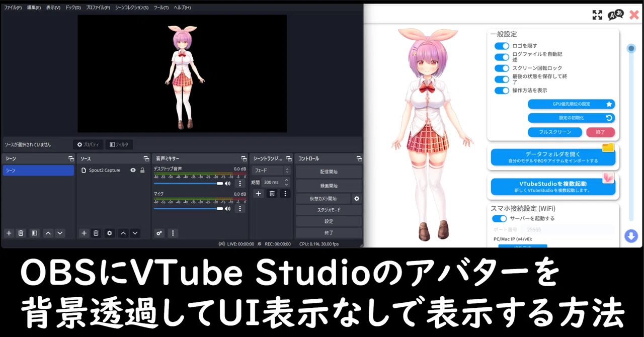Open audio mixer bottom menu dots
Viewport: 644px width, 337px height.
pyautogui.click(x=173, y=233)
